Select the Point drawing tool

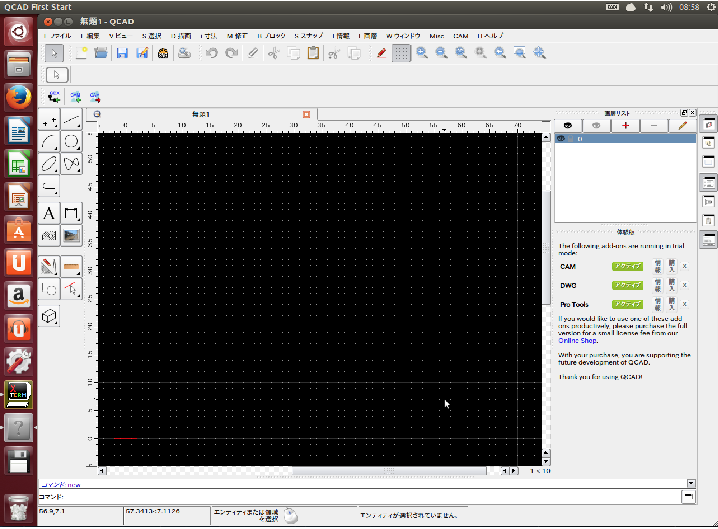coord(49,120)
